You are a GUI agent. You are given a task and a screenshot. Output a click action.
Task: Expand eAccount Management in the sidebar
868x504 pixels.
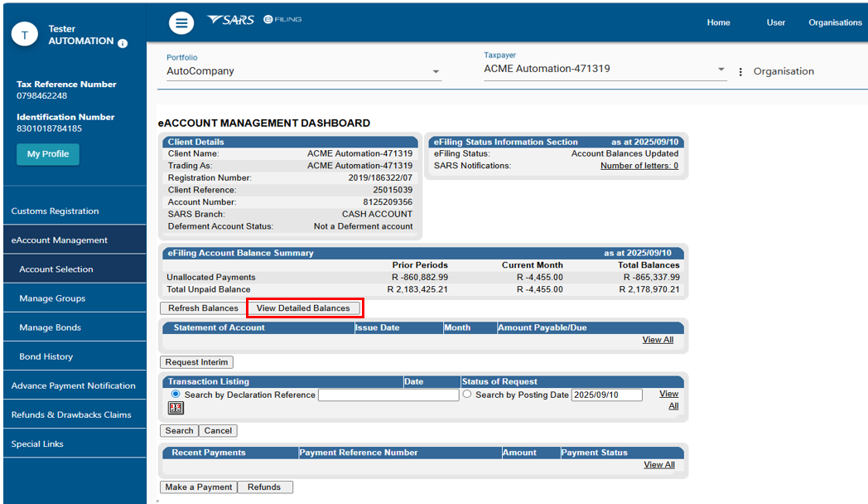(x=60, y=240)
